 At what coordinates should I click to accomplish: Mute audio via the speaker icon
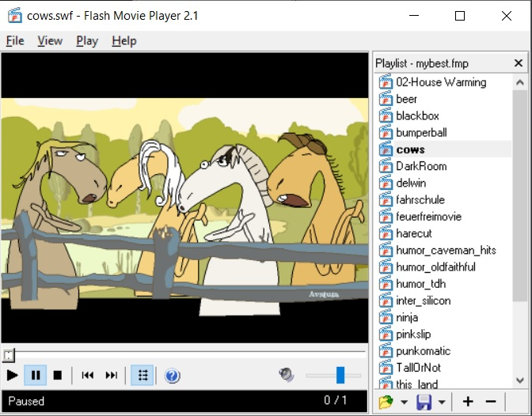pyautogui.click(x=287, y=375)
